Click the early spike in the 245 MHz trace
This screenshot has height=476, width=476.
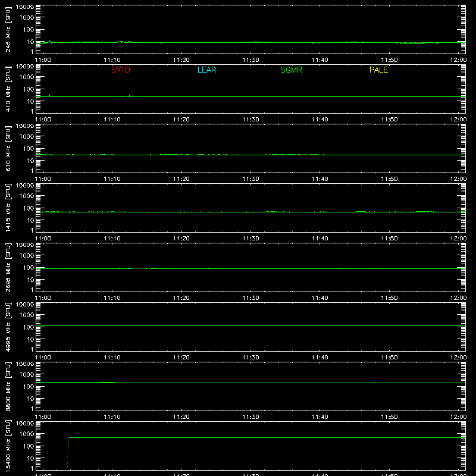[x=49, y=42]
